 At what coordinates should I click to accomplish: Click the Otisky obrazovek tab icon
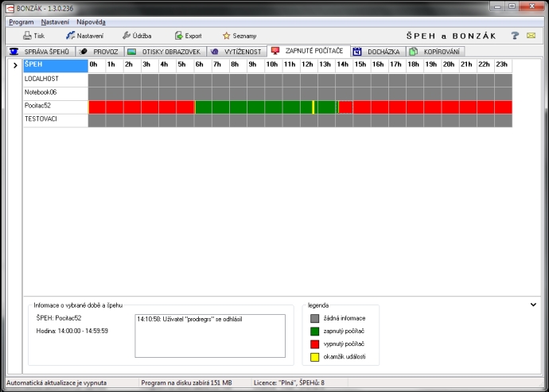pyautogui.click(x=131, y=52)
